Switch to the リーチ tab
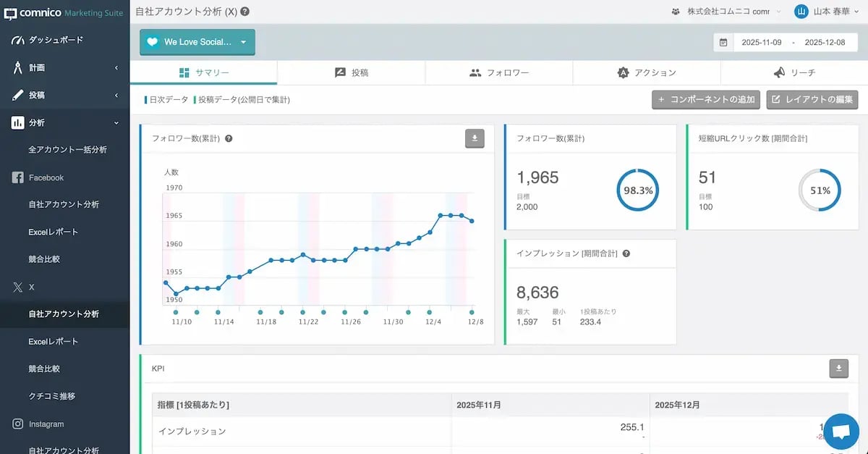Screen dimensions: 868x454 [793, 72]
